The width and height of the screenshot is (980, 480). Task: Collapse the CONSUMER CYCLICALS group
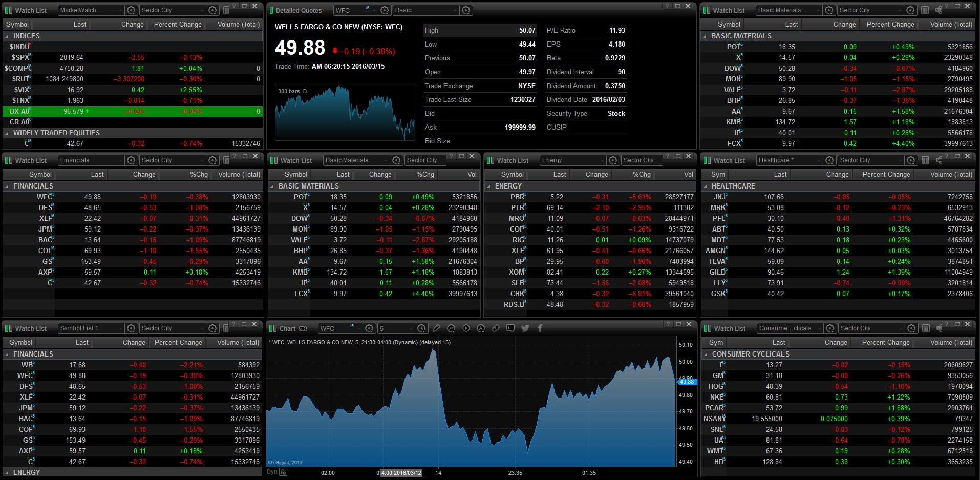pos(706,354)
